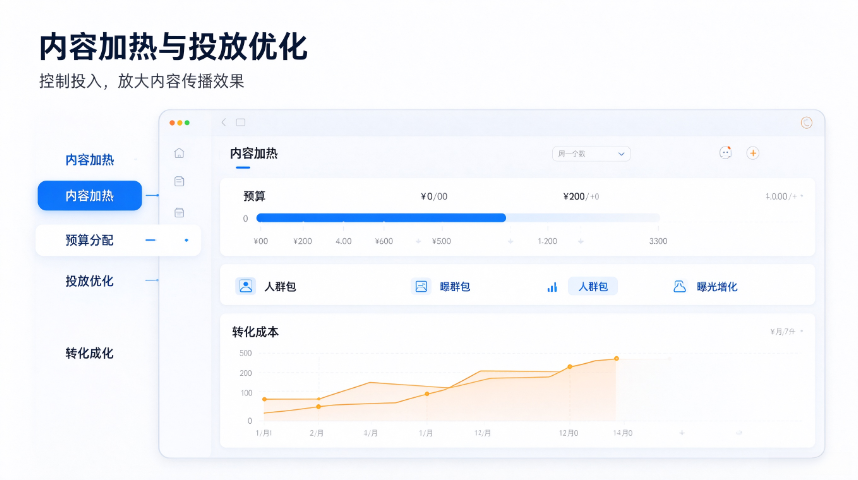Screen dimensions: 858x480
Task: Click the 转化成本 chart title
Action: (255, 332)
